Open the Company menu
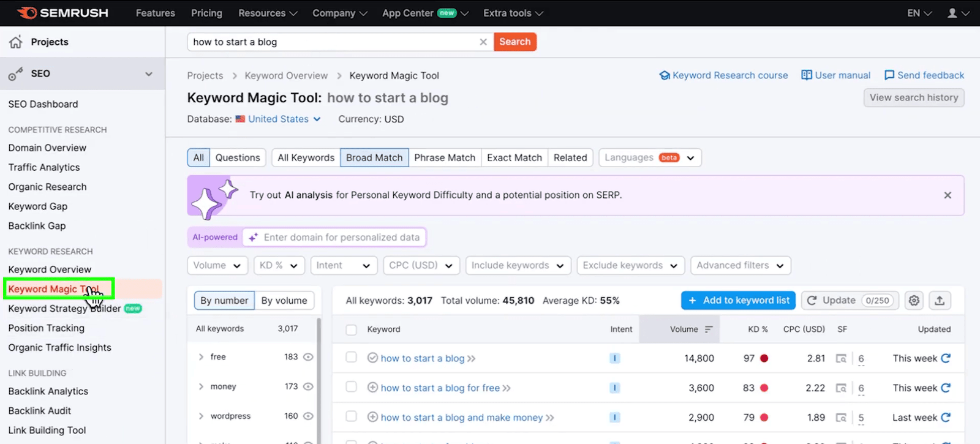The height and width of the screenshot is (444, 980). click(x=340, y=13)
